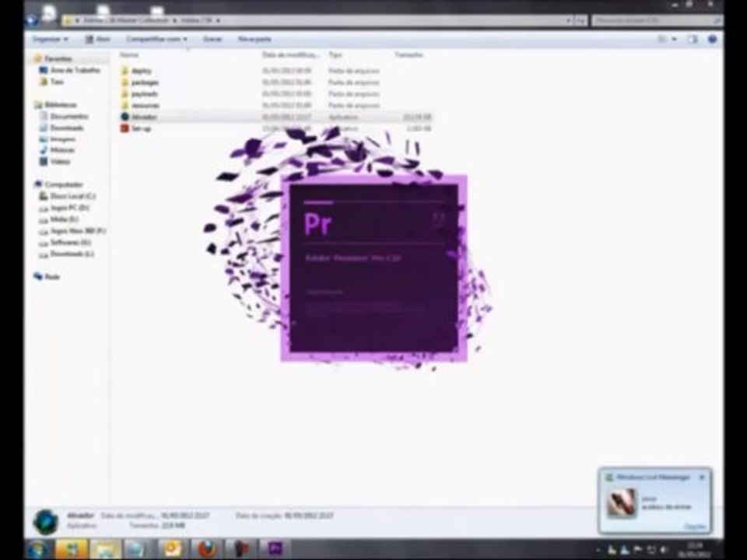This screenshot has width=747, height=560.
Task: Click the taskbar clock
Action: [x=695, y=550]
